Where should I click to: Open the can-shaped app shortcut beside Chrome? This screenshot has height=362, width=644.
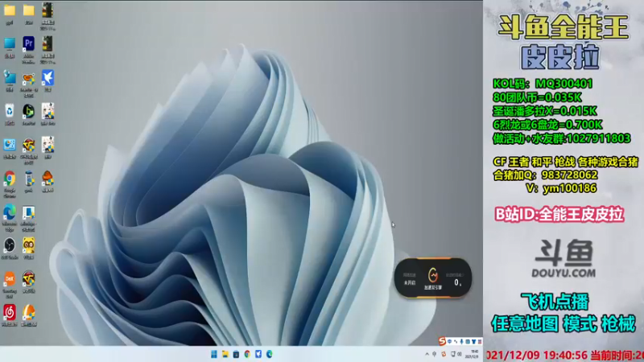(x=28, y=179)
